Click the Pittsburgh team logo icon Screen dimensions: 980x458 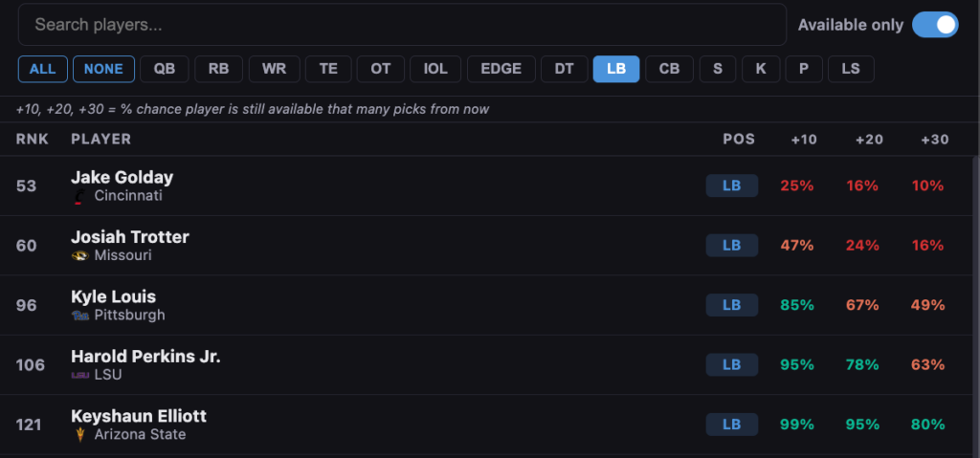click(80, 316)
